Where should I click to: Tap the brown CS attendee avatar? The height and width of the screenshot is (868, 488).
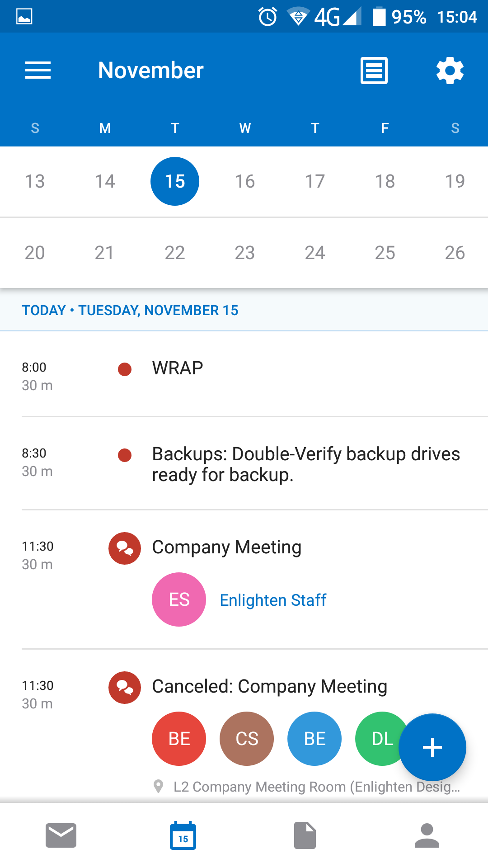click(x=247, y=739)
